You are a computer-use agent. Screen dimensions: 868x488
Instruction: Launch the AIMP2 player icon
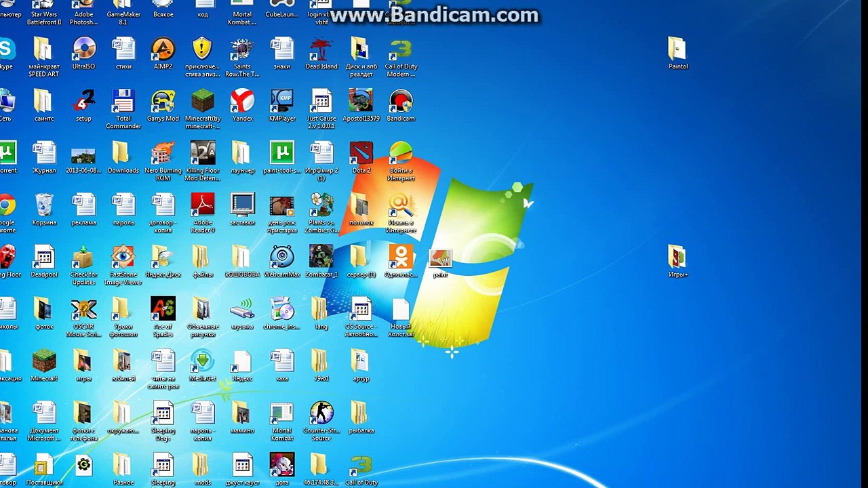(x=163, y=54)
